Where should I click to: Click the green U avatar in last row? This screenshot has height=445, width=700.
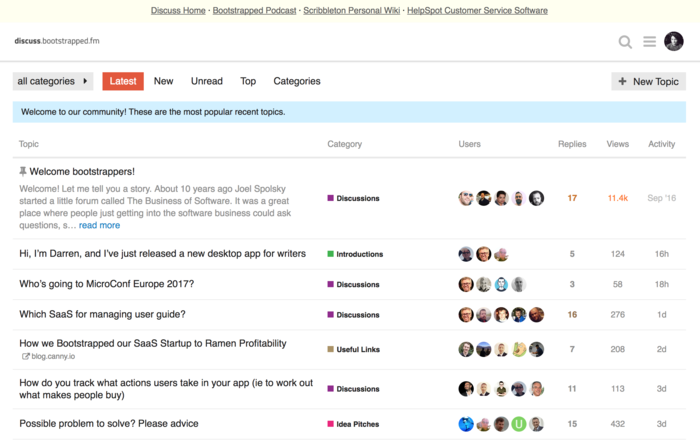519,424
